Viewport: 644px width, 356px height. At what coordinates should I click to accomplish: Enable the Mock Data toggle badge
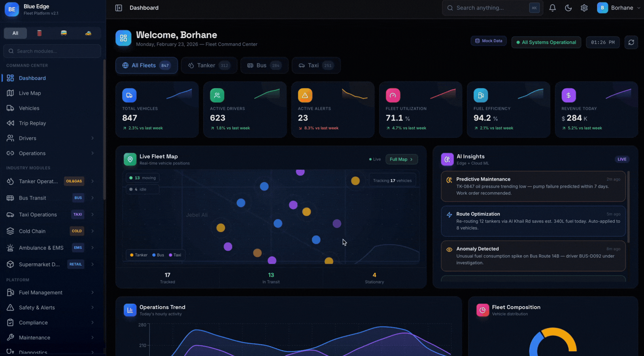tap(489, 40)
